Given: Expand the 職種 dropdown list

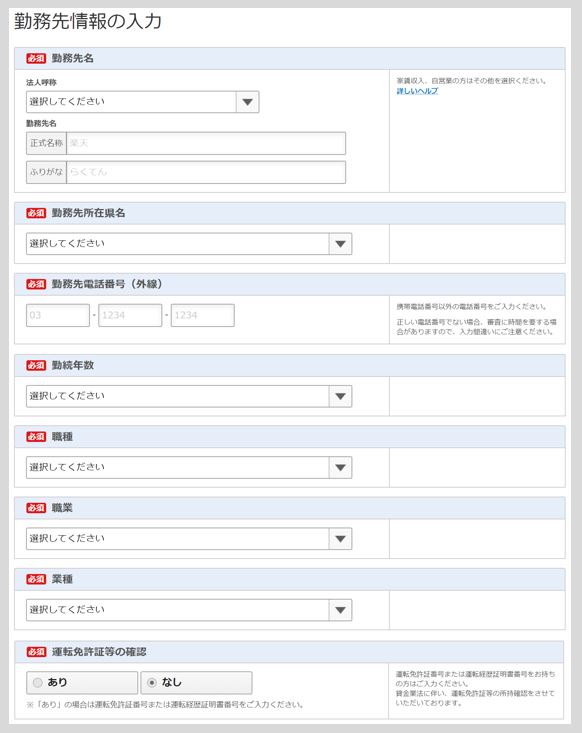Looking at the screenshot, I should pyautogui.click(x=189, y=467).
